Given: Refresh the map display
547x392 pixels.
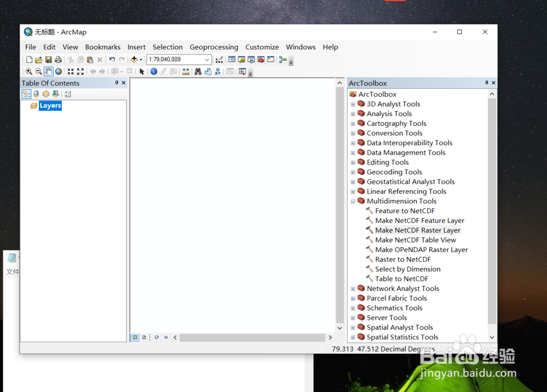Looking at the screenshot, I should [x=156, y=337].
